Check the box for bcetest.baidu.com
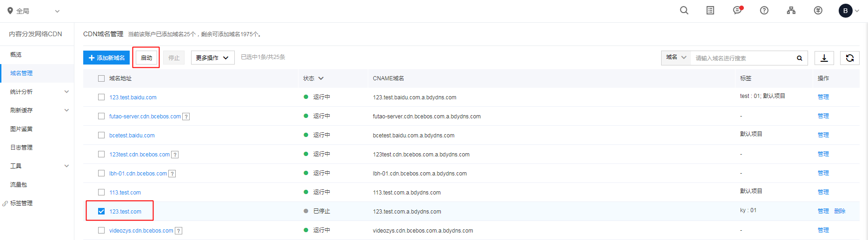868x240 pixels. coord(101,135)
